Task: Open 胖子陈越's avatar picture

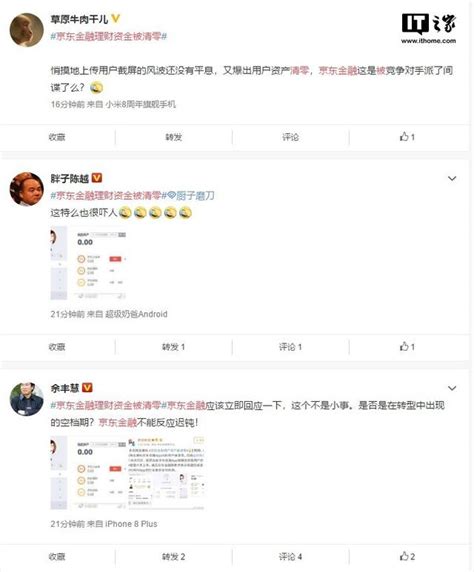Action: pos(26,189)
